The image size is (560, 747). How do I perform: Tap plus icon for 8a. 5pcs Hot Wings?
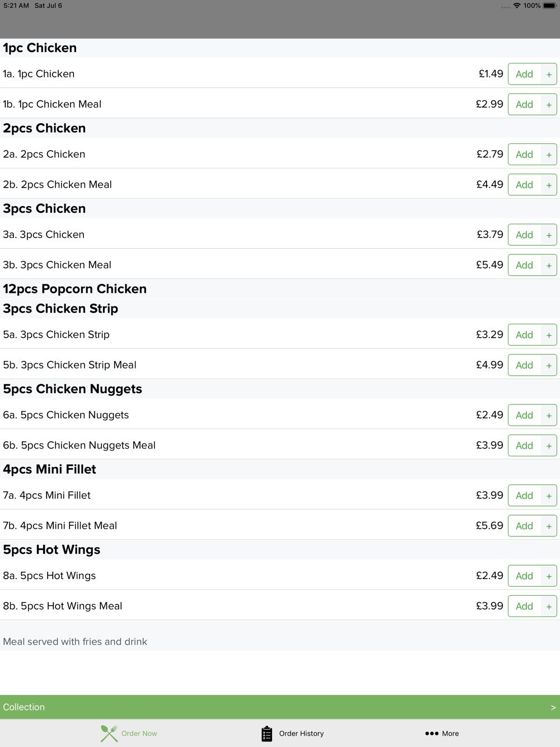[x=549, y=576]
